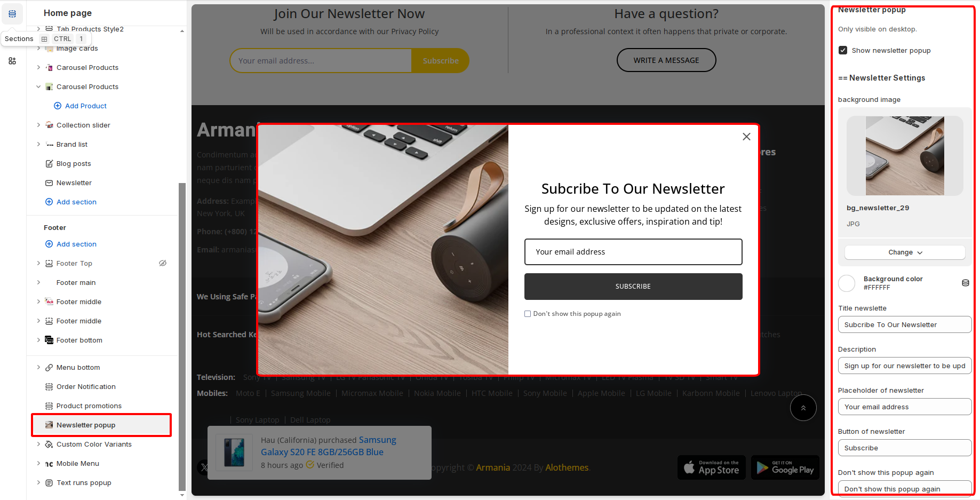This screenshot has width=980, height=500.
Task: Click the Get it on Google Play badge
Action: [x=785, y=467]
